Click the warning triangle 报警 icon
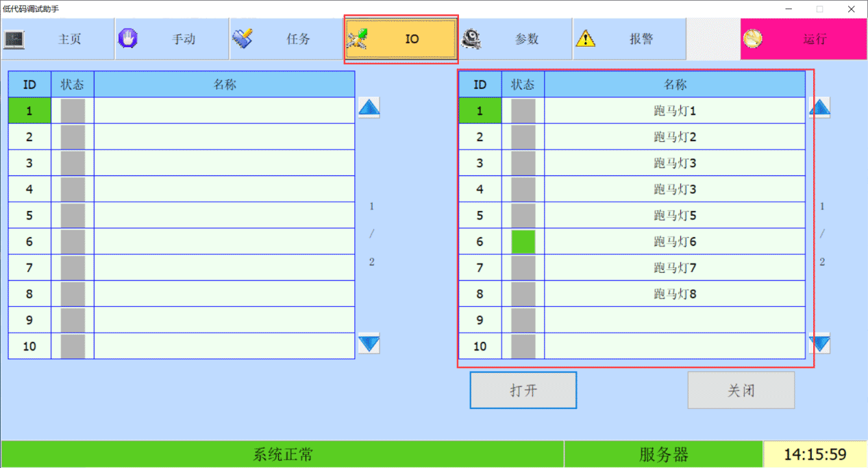Screen dimensions: 868x468 click(x=585, y=39)
